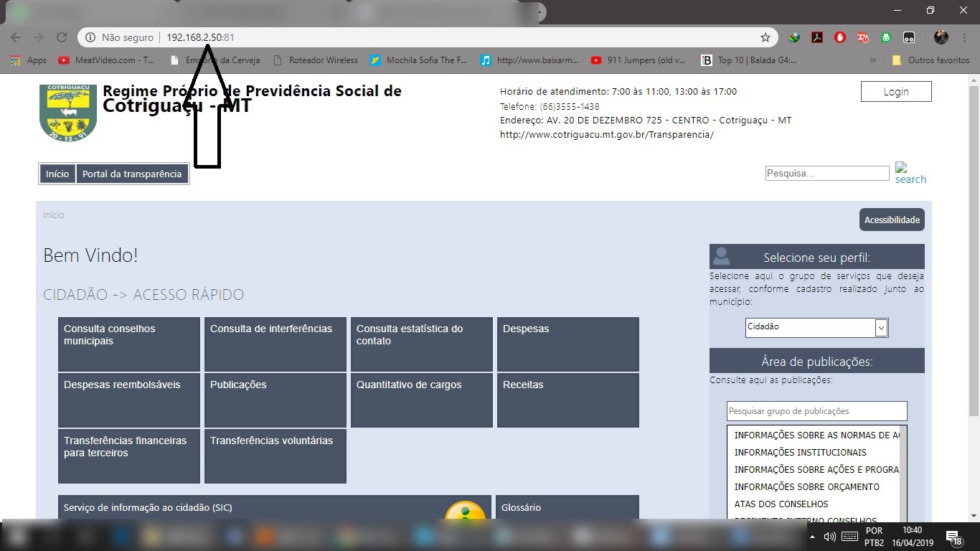Screen dimensions: 980x551
Task: Bookmark this page with the star icon
Action: [765, 37]
